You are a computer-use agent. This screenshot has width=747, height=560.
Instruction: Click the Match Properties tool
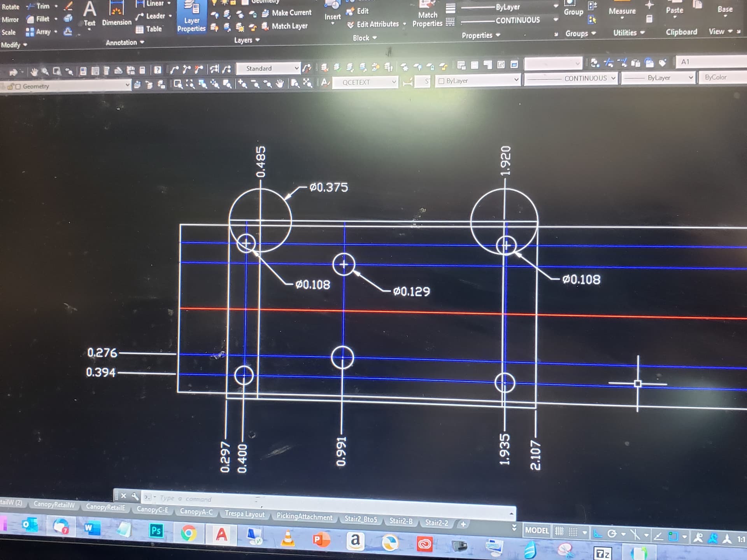point(427,16)
